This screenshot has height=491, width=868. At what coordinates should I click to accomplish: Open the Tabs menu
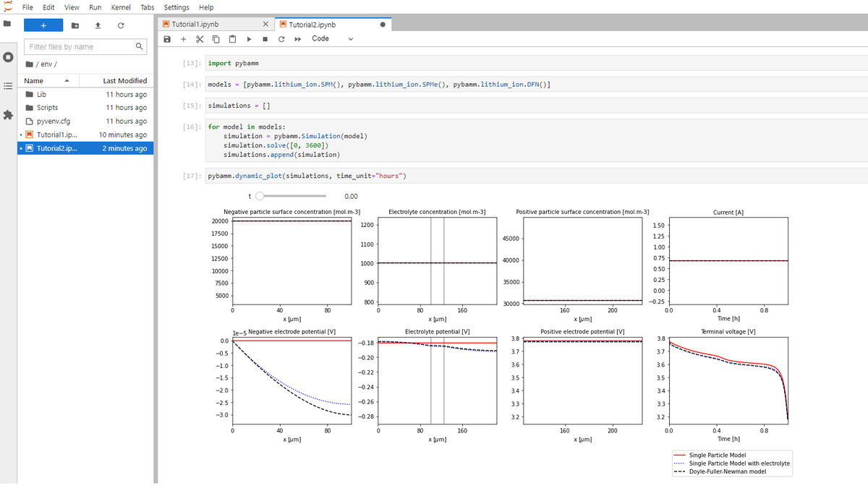(x=147, y=7)
